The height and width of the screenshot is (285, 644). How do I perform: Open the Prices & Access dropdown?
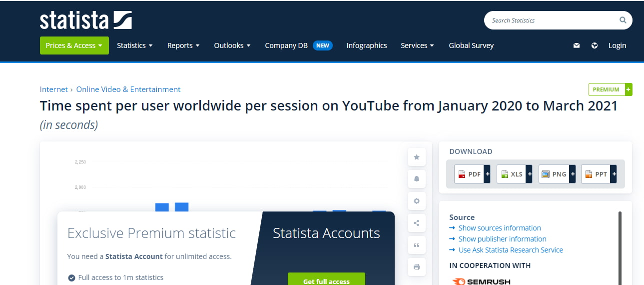(x=74, y=45)
